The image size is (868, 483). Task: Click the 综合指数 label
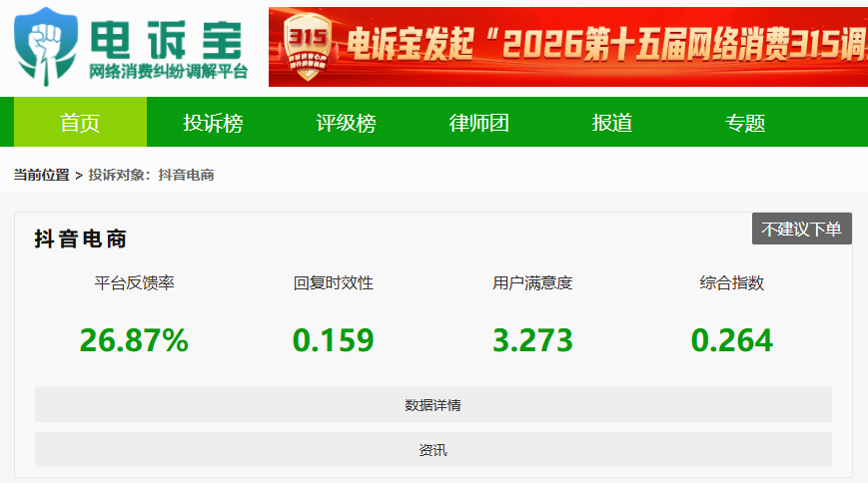click(x=732, y=282)
